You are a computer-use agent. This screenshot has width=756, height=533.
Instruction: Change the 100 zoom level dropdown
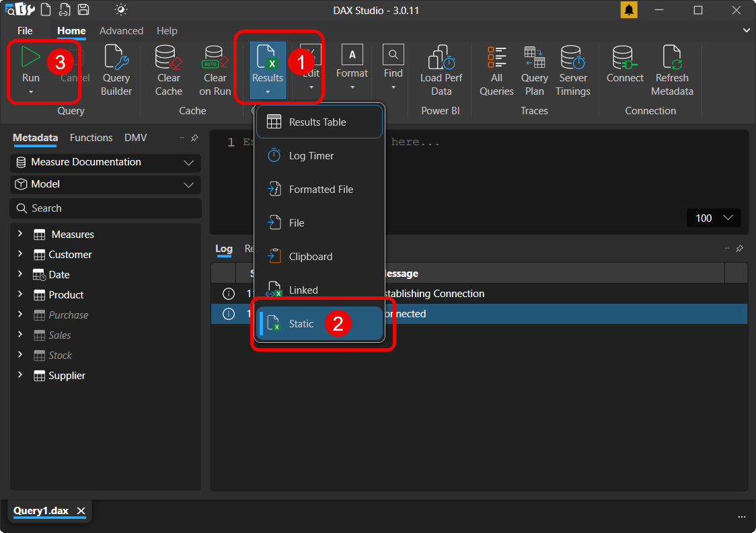(714, 218)
